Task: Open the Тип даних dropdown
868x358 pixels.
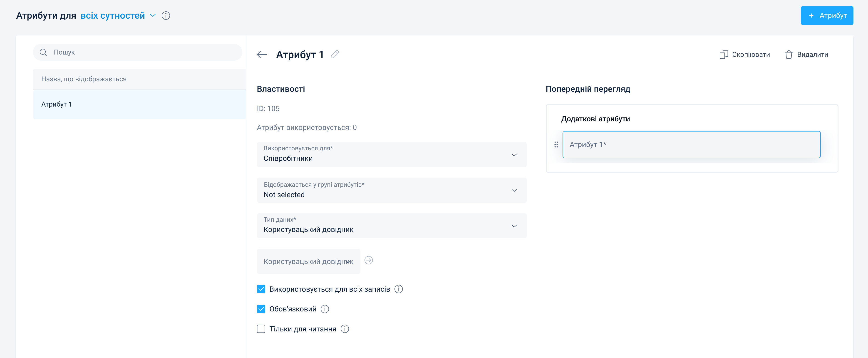Action: click(392, 226)
